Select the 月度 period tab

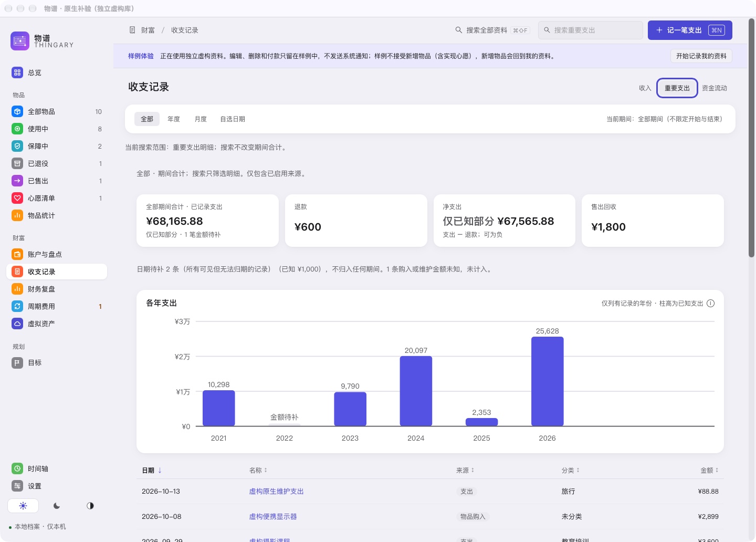(x=201, y=119)
